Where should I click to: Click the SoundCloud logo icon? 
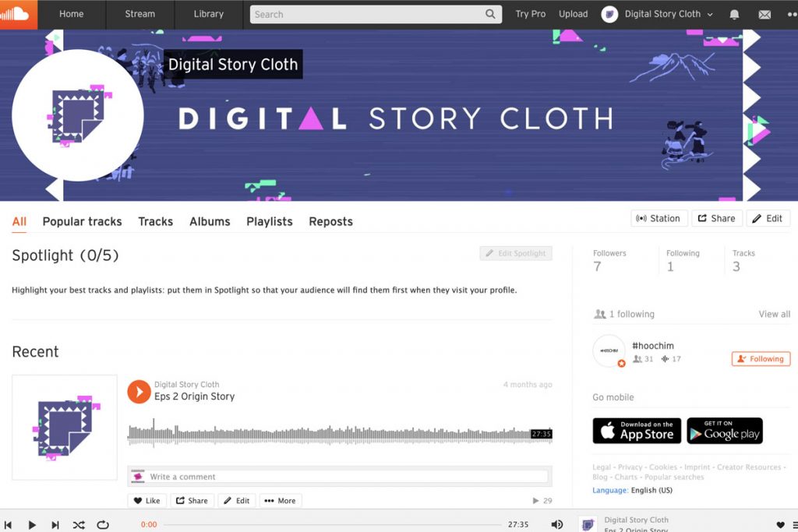[x=19, y=14]
